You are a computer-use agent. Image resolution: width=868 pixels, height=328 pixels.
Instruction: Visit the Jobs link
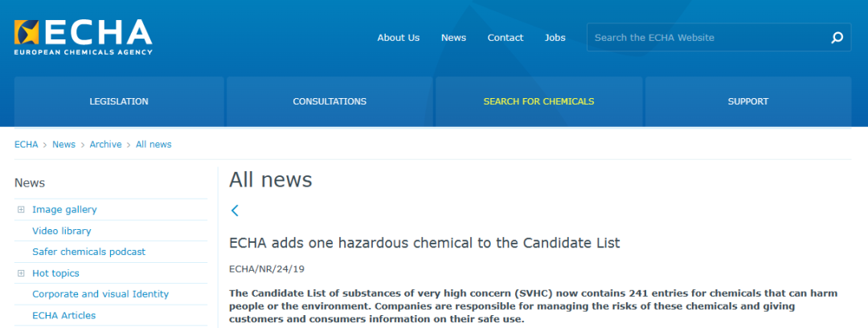tap(555, 38)
